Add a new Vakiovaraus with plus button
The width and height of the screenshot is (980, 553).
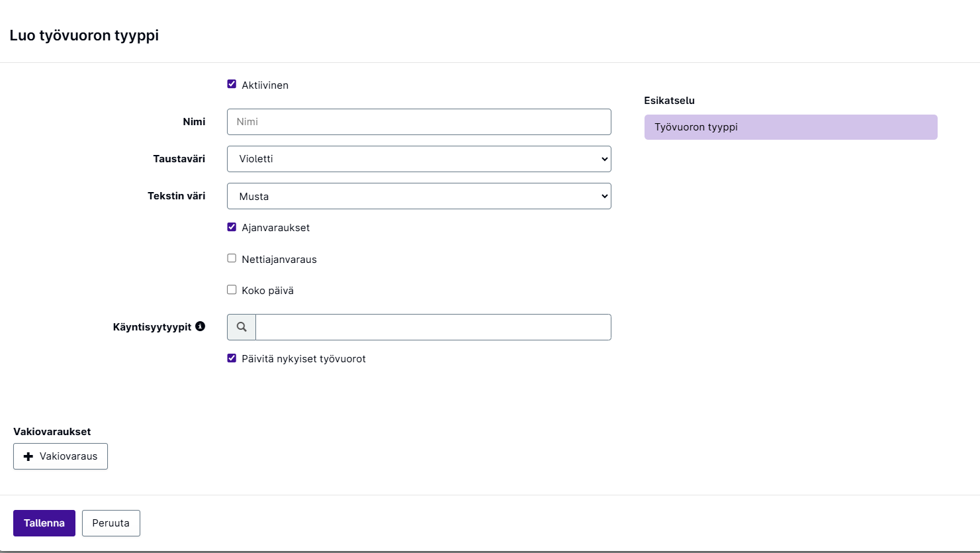(x=60, y=456)
